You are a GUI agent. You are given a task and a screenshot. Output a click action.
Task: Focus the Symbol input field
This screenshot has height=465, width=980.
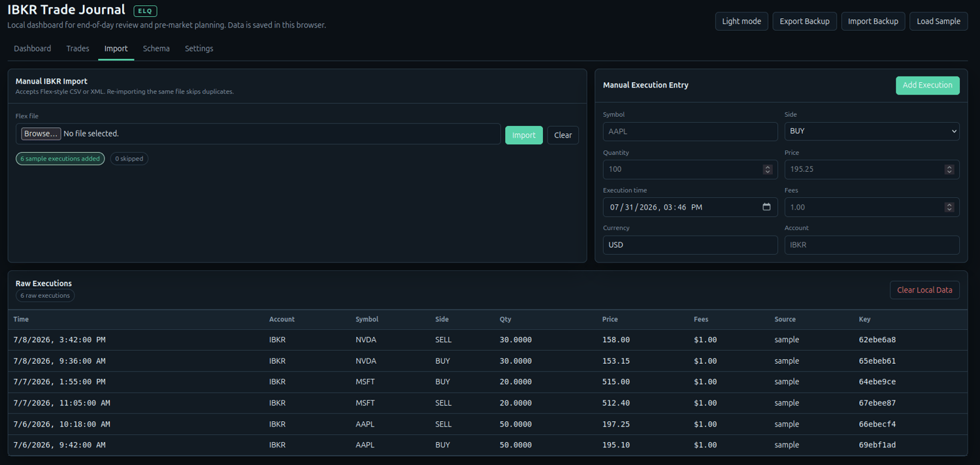point(690,131)
